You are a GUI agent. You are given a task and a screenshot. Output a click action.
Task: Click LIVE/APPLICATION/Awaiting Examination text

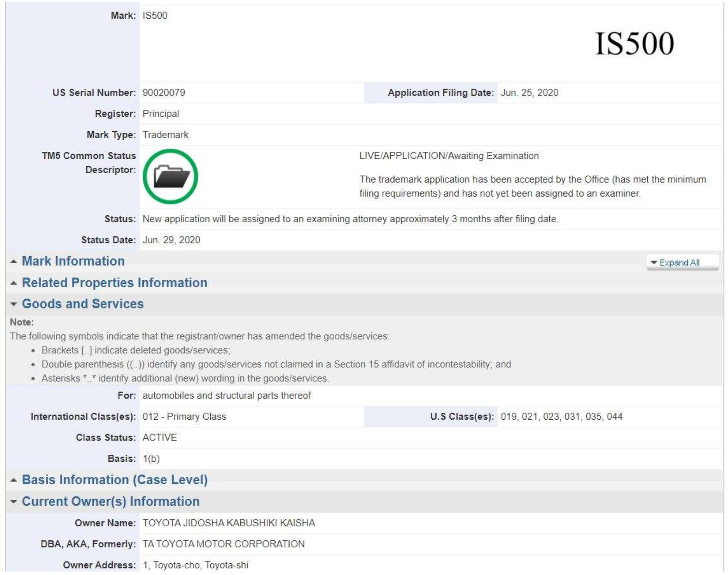(449, 156)
